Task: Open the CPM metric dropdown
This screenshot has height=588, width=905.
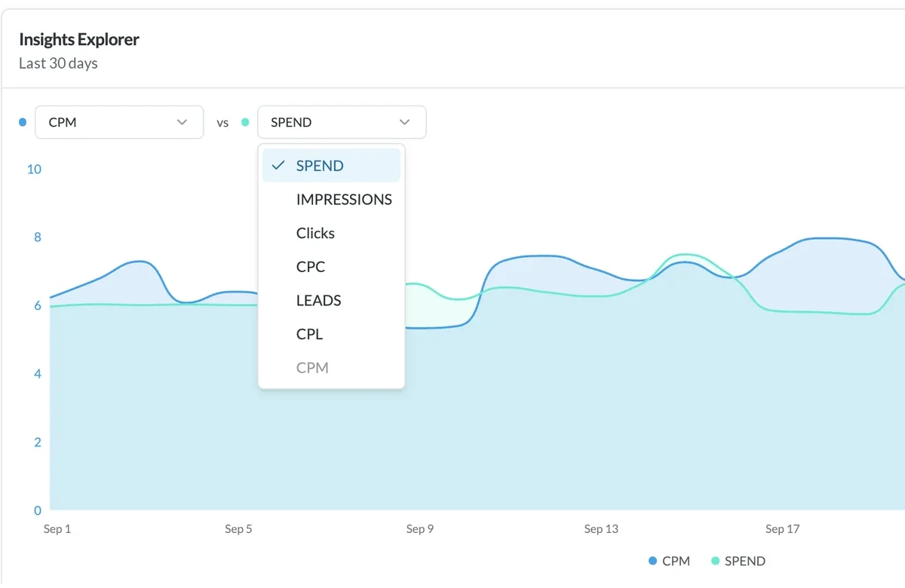Action: [119, 122]
